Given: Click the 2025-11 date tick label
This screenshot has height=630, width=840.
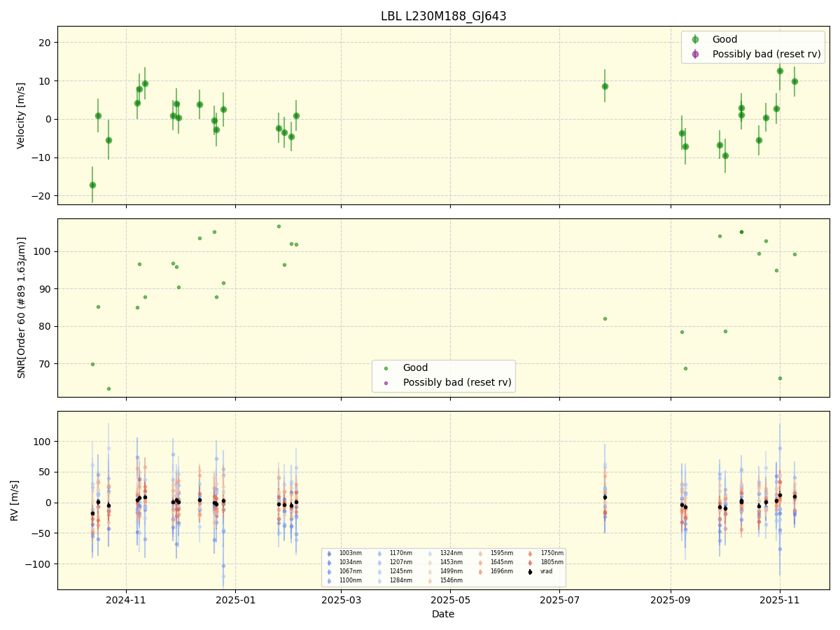Looking at the screenshot, I should [780, 600].
